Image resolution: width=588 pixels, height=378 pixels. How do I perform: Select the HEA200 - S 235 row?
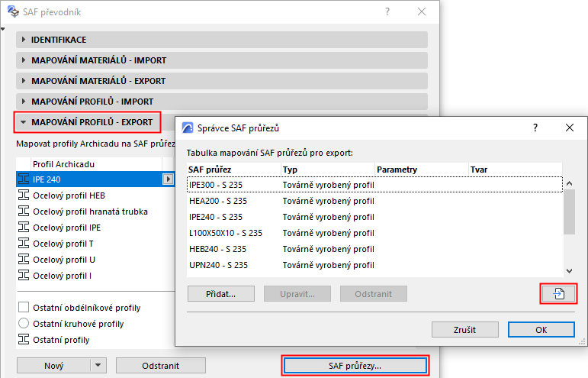374,201
